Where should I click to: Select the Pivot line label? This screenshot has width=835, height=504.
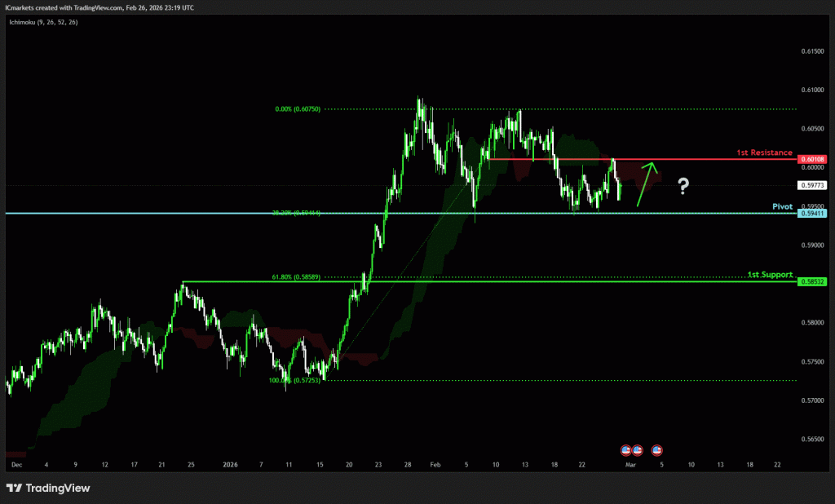click(782, 207)
